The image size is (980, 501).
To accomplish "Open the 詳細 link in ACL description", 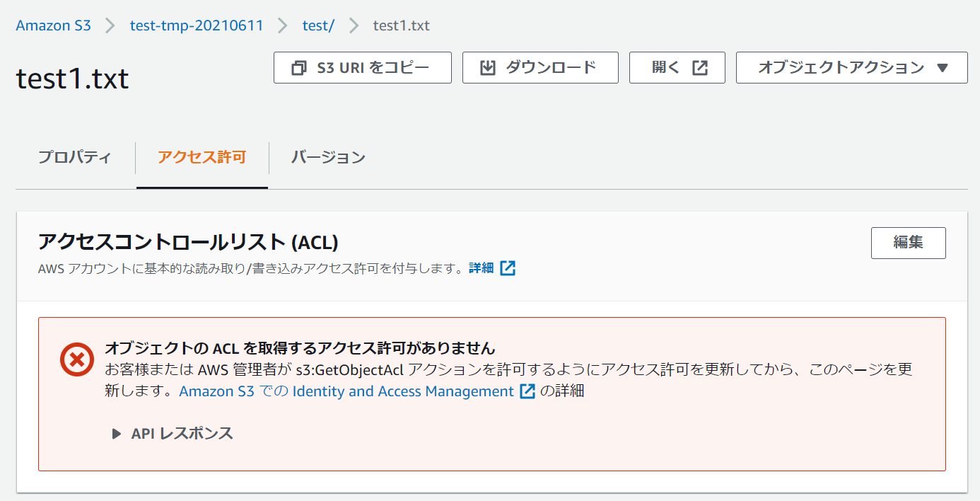I will (481, 268).
